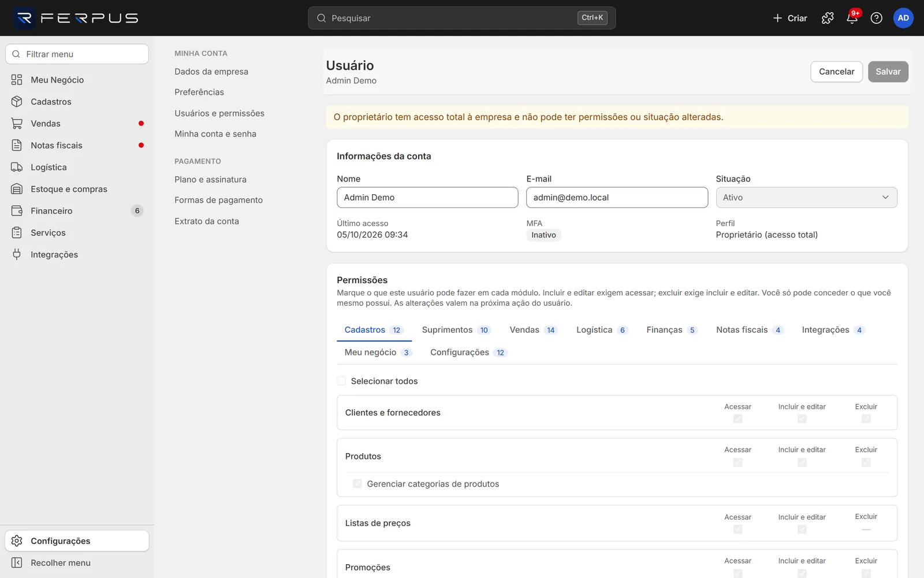Click the Notas fiscais document icon

pyautogui.click(x=17, y=145)
